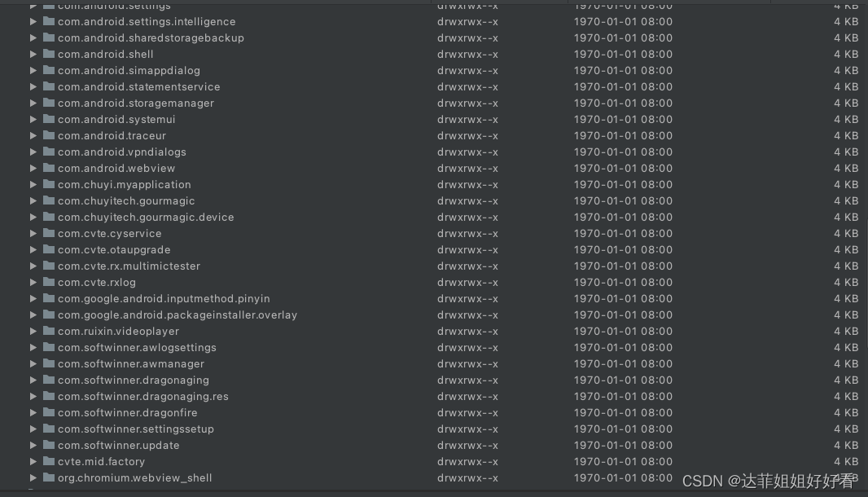Select com.chuyitech.gourmagic.device entry
Screen dimensions: 868x497
click(x=434, y=217)
